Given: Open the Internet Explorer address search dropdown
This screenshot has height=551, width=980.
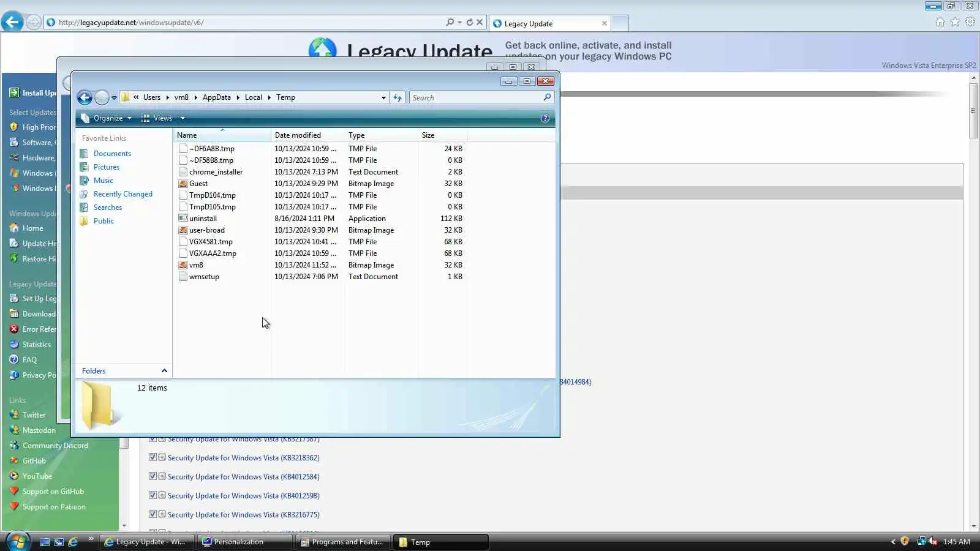Looking at the screenshot, I should pos(459,22).
